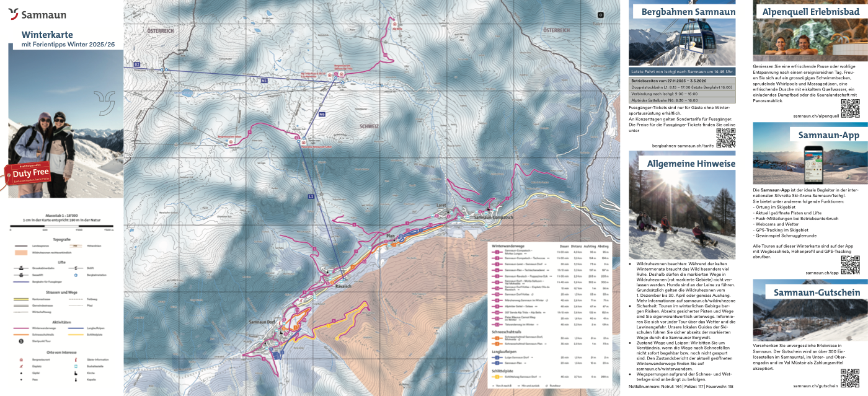Click the Startpunkt Tour 'S' symbol in the legend
The height and width of the screenshot is (396, 868).
coord(21,341)
